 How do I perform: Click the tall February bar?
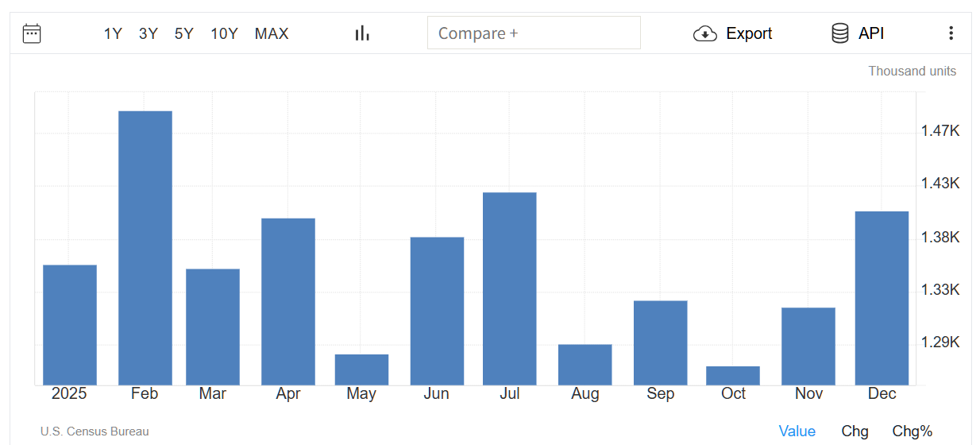[145, 248]
